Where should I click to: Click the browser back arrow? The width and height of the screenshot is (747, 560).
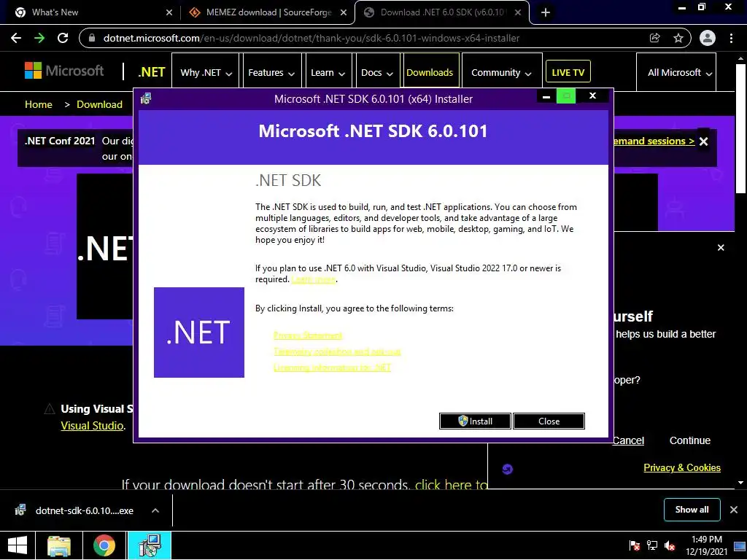(16, 38)
